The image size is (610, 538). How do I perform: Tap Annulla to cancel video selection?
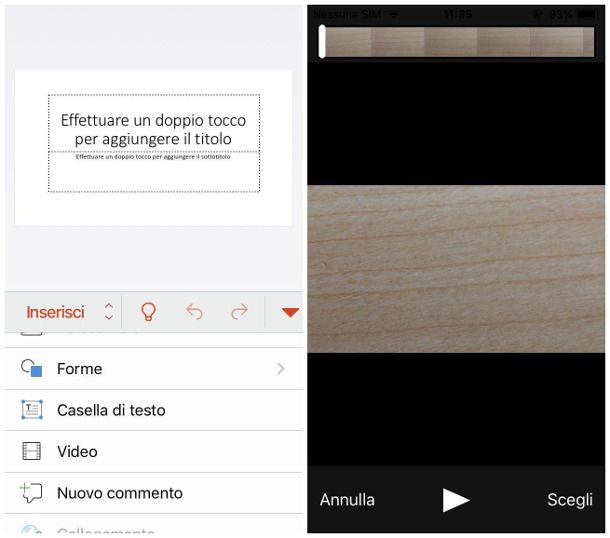(x=347, y=500)
